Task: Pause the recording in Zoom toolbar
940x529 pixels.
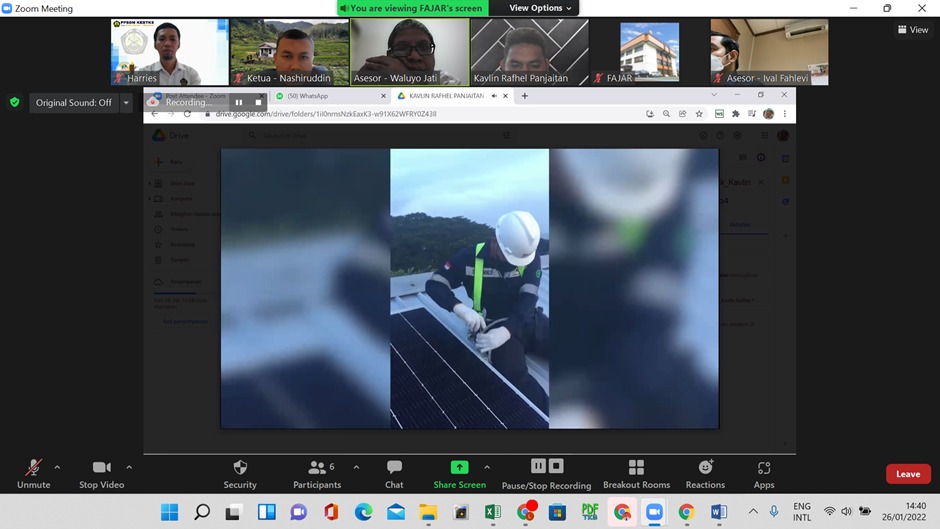Action: point(538,466)
